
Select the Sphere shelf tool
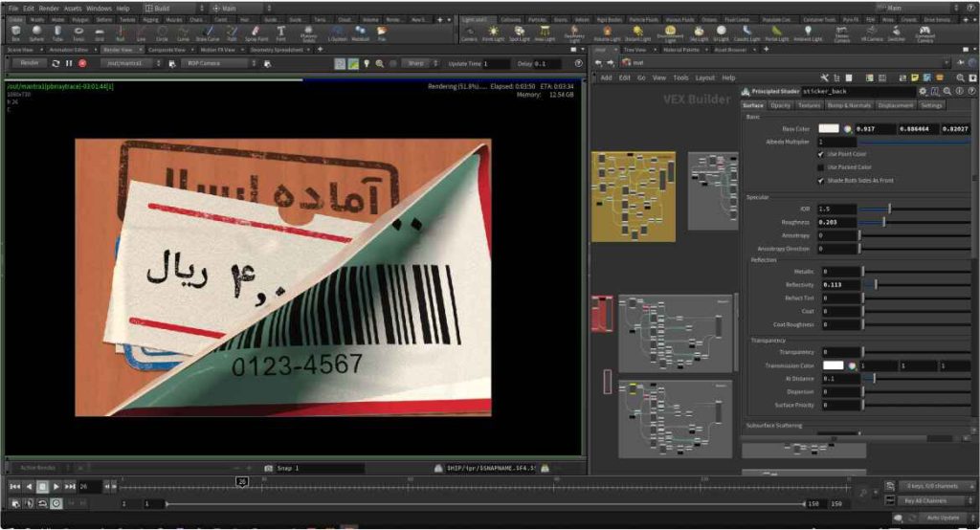point(36,33)
